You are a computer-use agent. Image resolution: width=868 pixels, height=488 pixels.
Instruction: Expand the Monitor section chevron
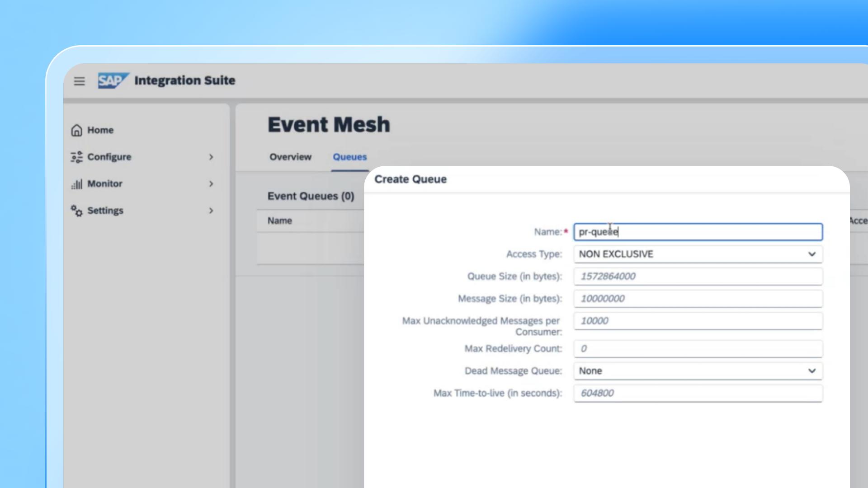[x=211, y=184]
